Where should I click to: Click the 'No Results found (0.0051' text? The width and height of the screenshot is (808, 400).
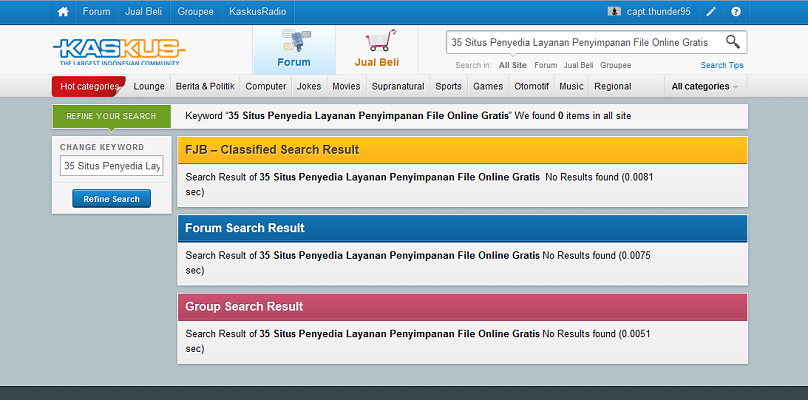596,334
